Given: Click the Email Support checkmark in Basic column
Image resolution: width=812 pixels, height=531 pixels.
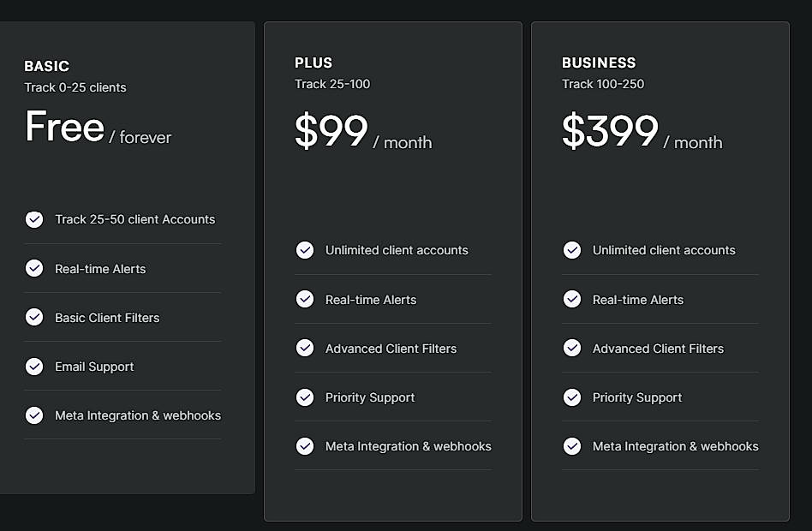Looking at the screenshot, I should pyautogui.click(x=34, y=367).
